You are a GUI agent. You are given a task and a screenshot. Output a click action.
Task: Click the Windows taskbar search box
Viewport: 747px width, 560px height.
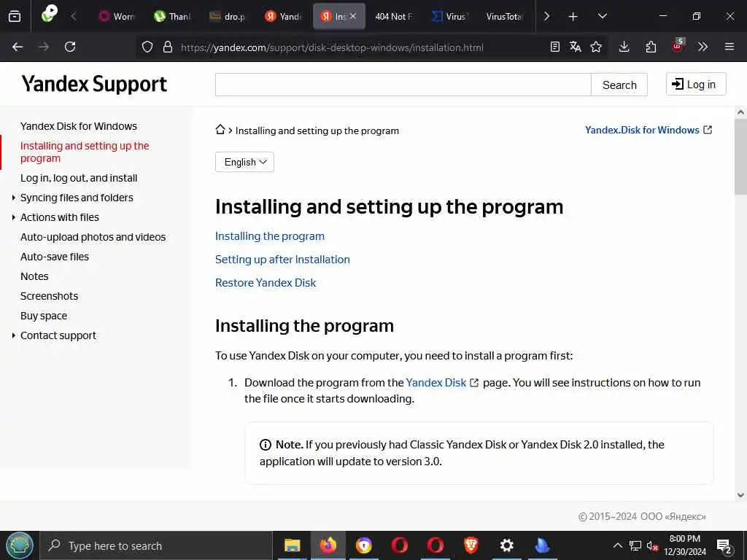point(156,545)
